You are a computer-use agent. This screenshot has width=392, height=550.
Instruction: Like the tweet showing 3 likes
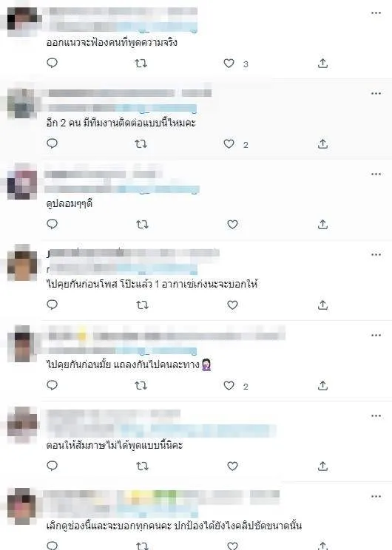point(229,64)
